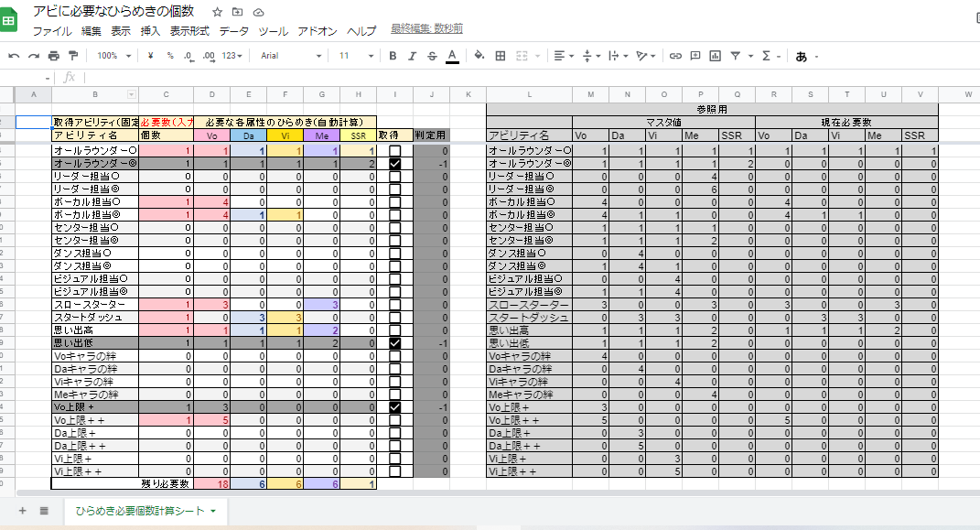This screenshot has width=980, height=530.
Task: Open the 編集 menu
Action: click(x=92, y=30)
